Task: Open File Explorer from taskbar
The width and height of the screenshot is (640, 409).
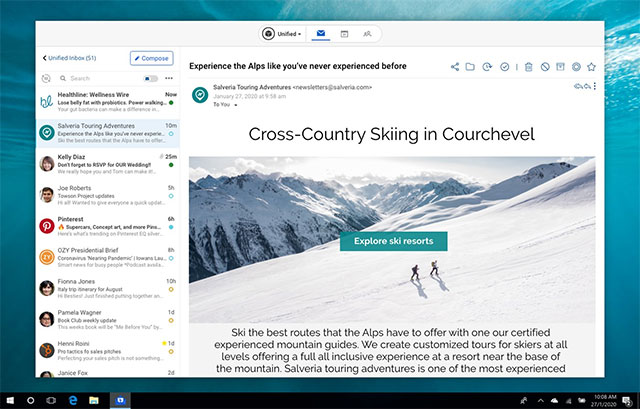Action: click(x=94, y=400)
